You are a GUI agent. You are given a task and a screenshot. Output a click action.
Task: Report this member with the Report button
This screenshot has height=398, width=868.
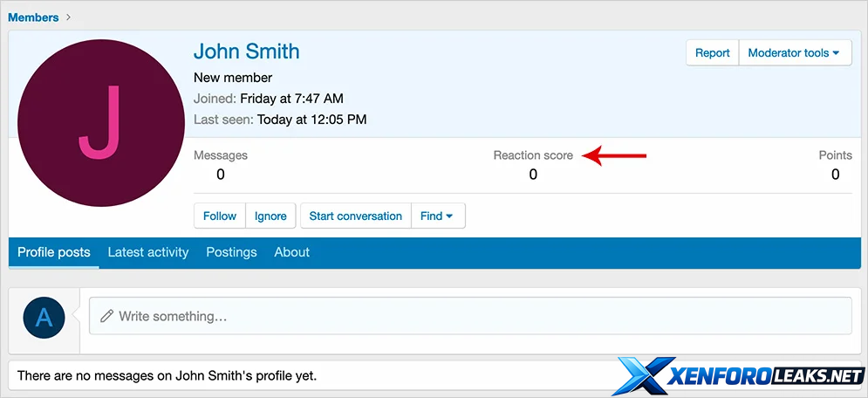(712, 53)
